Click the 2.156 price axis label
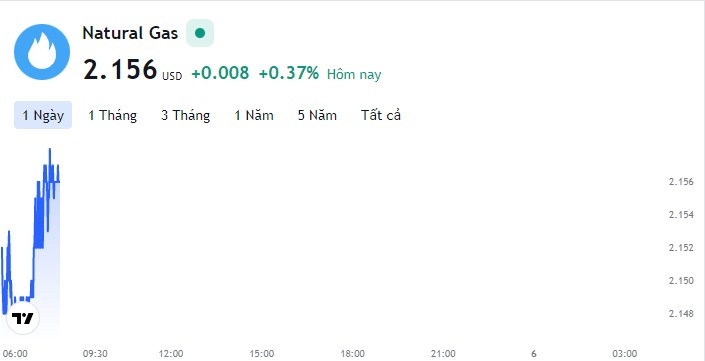705x361 pixels. tap(681, 182)
